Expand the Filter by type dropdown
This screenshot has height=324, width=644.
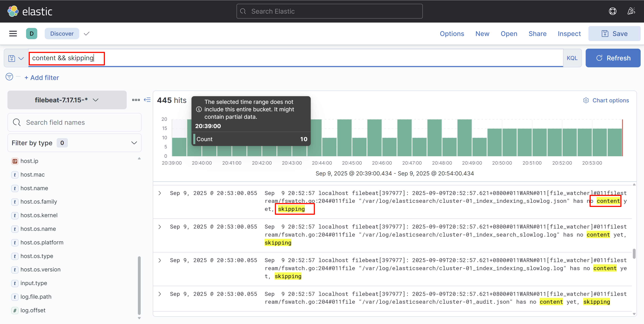click(x=75, y=143)
